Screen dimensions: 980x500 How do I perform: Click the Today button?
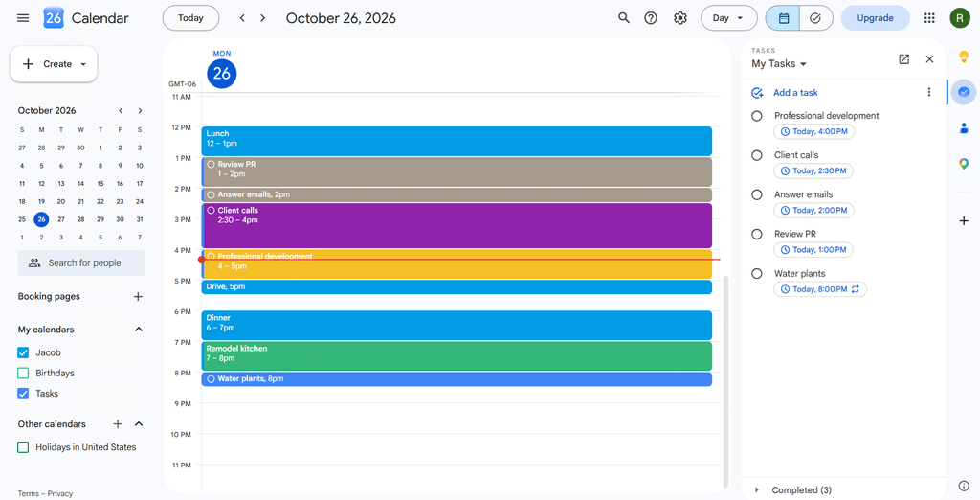tap(190, 18)
